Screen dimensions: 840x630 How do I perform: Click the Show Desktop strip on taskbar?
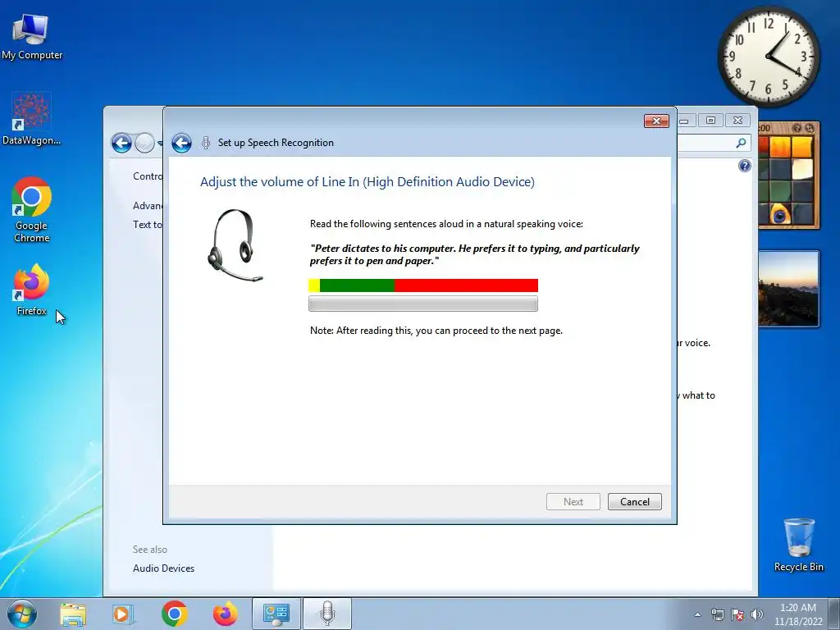(834, 614)
